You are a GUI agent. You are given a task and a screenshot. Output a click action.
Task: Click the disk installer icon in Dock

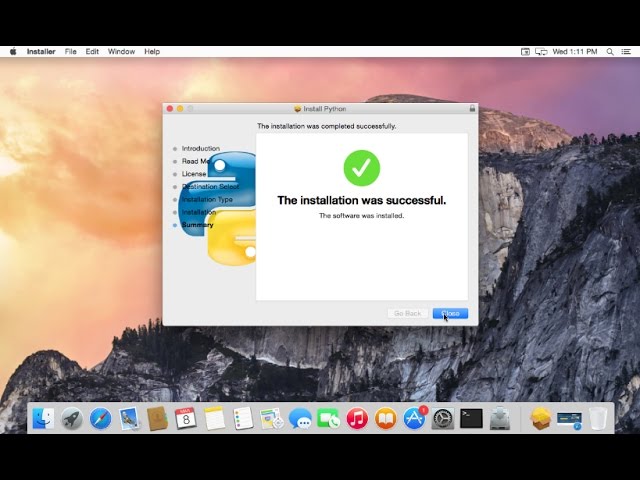point(500,418)
